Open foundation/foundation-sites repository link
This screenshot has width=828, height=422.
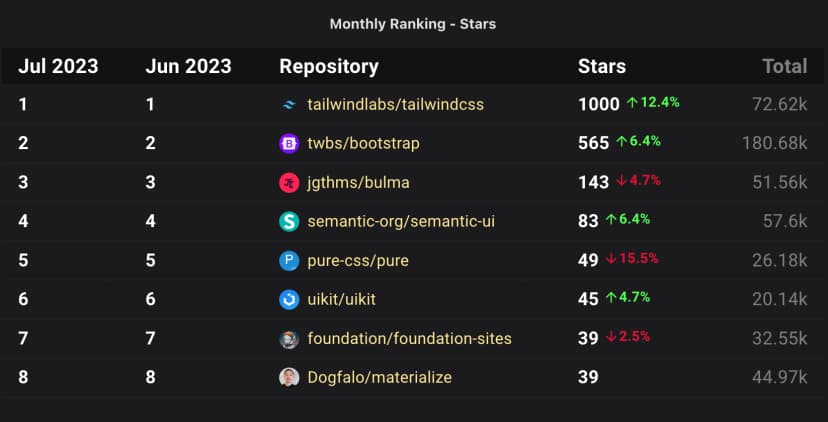pyautogui.click(x=409, y=339)
